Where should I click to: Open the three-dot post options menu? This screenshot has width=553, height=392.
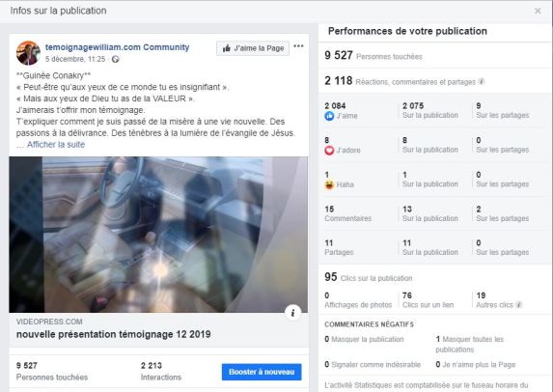click(298, 46)
